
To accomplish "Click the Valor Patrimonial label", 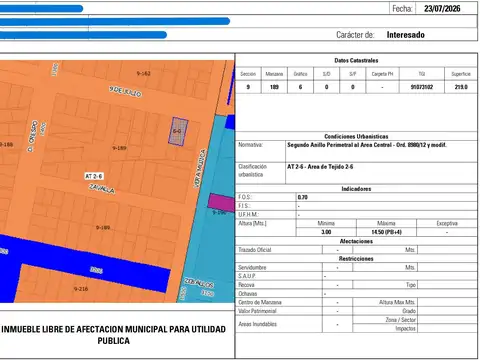I will point(257,311).
